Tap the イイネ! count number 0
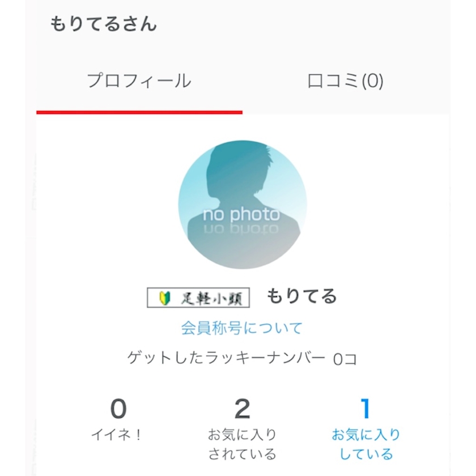The height and width of the screenshot is (476, 476). tap(118, 408)
